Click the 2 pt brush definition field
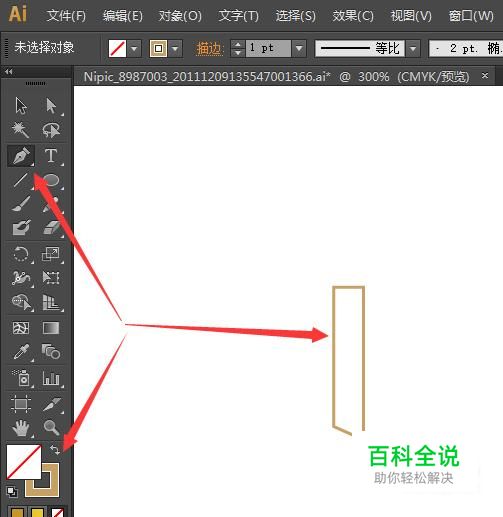This screenshot has height=517, width=503. [467, 49]
